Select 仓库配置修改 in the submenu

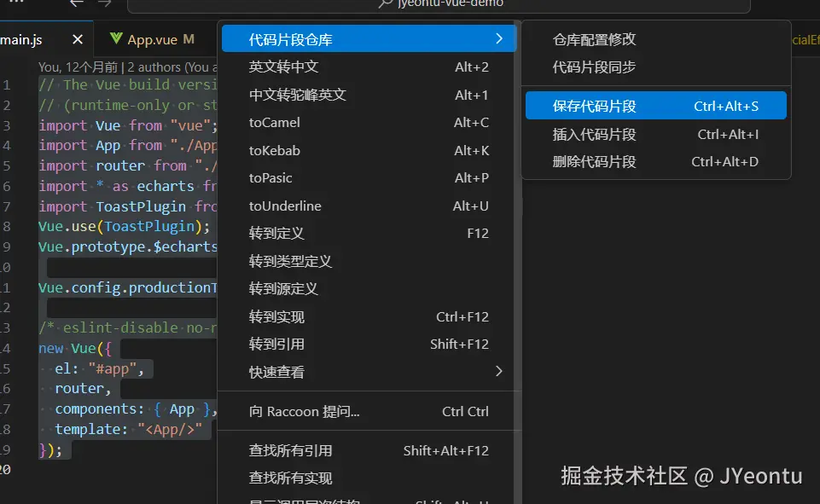(x=656, y=40)
